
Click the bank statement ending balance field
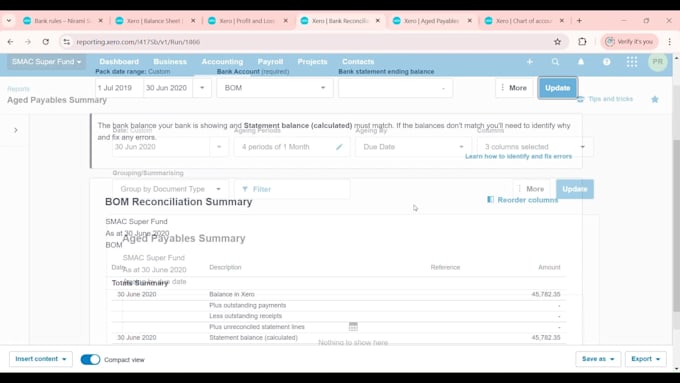coord(395,88)
